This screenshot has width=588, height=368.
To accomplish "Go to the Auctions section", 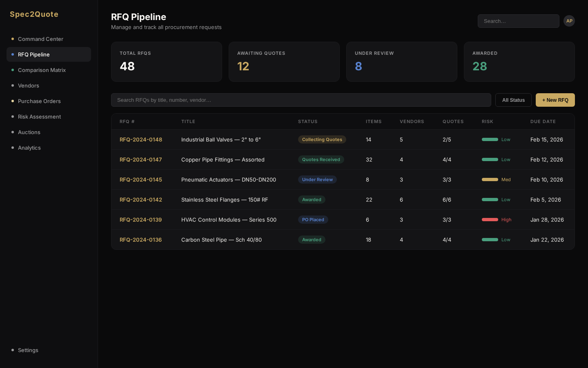I will pyautogui.click(x=29, y=132).
